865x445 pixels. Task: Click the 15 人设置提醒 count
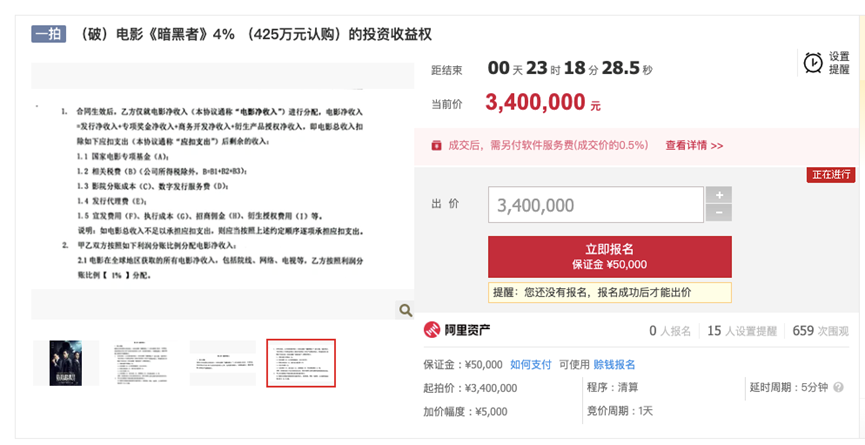click(x=742, y=331)
